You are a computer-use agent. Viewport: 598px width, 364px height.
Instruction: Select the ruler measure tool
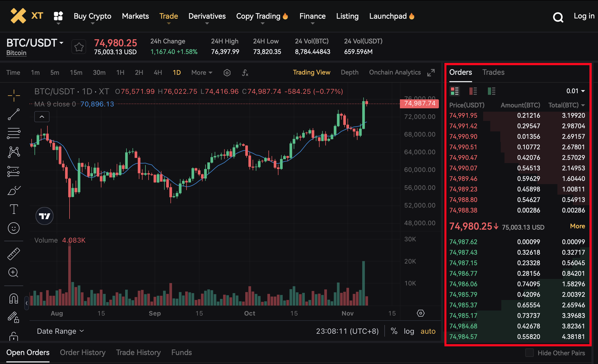(x=14, y=254)
